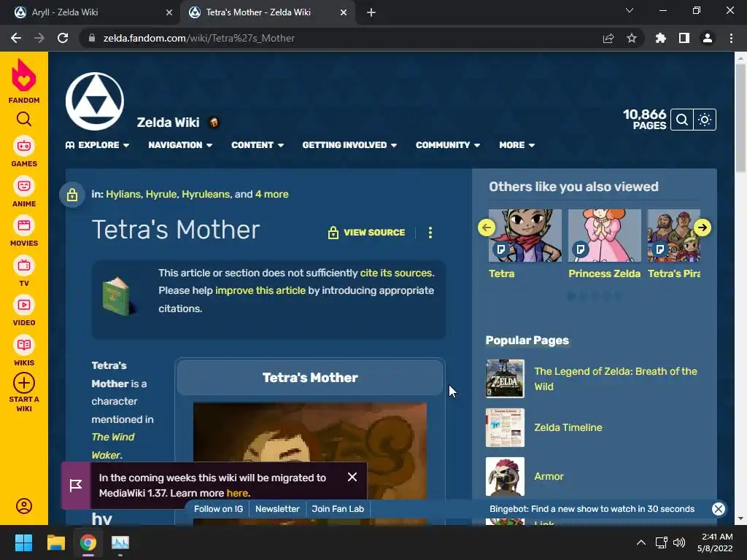This screenshot has width=747, height=560.
Task: Go to next recommended articles with right arrow
Action: click(x=703, y=227)
